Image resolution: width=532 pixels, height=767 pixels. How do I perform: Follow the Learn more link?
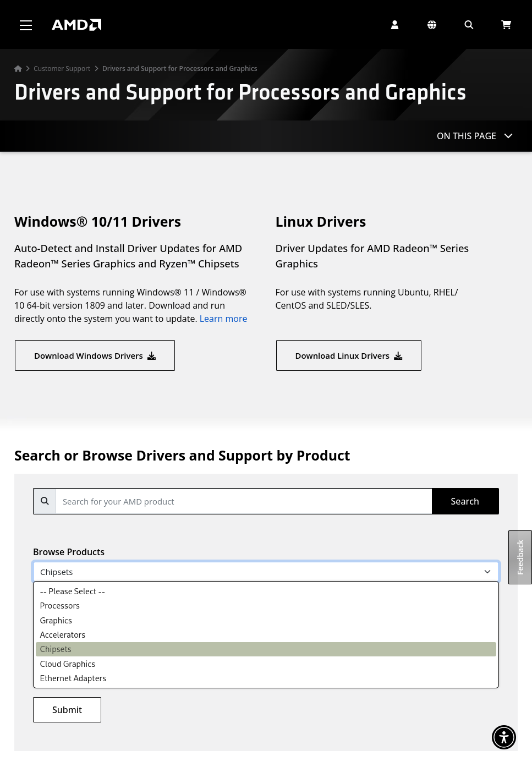(x=223, y=319)
